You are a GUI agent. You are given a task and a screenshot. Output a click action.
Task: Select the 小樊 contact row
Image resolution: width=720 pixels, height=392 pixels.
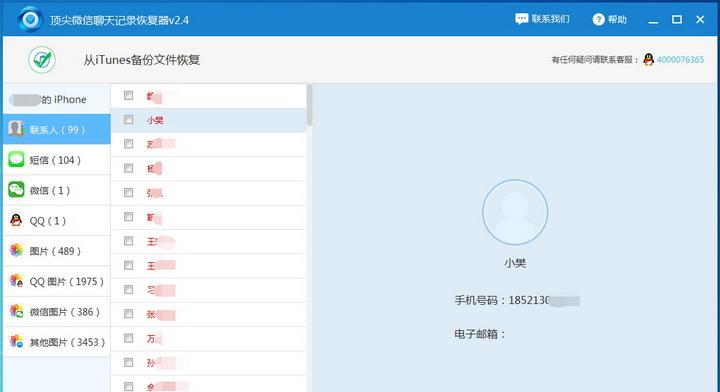[x=208, y=120]
